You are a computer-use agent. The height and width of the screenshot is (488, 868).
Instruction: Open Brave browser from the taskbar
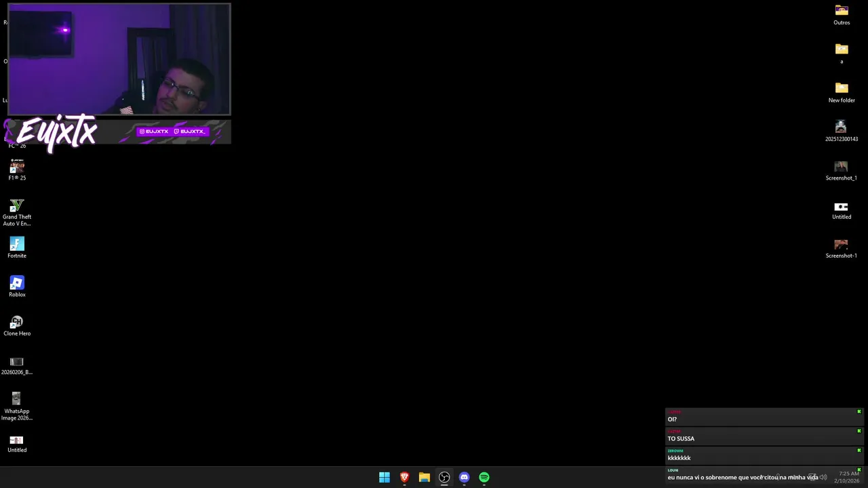[404, 477]
